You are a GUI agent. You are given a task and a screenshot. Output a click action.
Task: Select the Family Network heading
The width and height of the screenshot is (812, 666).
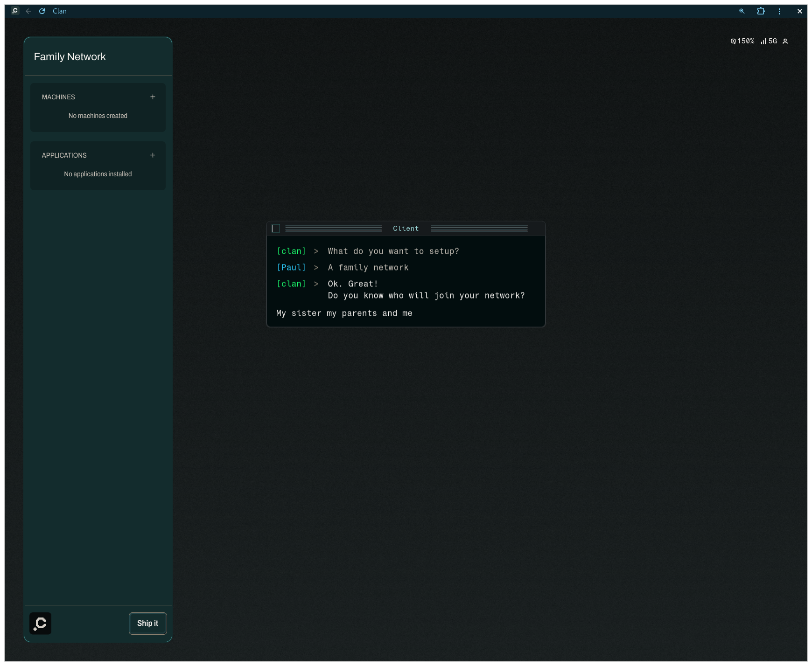[x=70, y=57]
